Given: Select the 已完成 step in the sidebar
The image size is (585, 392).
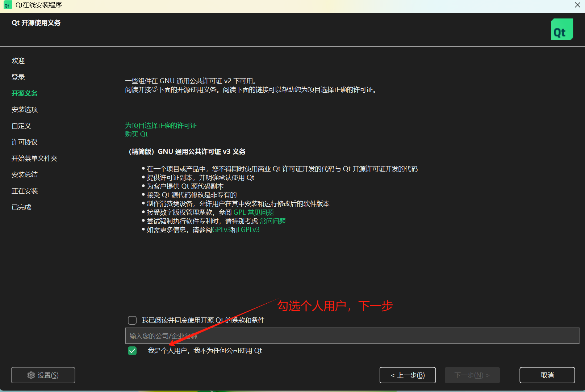Looking at the screenshot, I should coord(21,207).
